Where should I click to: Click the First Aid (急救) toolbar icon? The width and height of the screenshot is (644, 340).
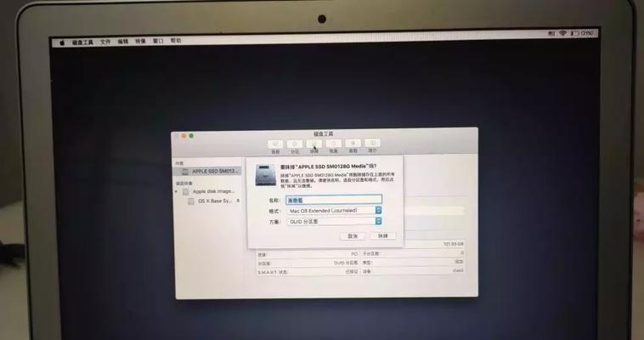[x=275, y=144]
